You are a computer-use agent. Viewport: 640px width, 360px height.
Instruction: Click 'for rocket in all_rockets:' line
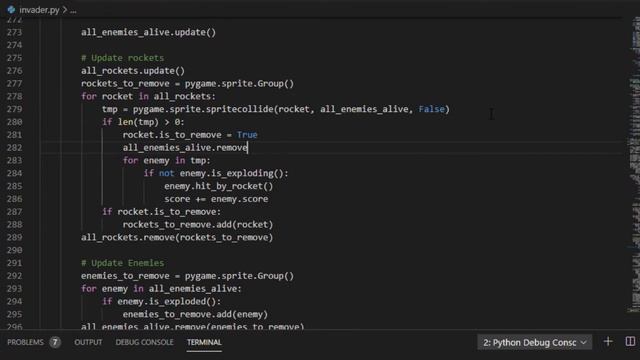tap(148, 96)
